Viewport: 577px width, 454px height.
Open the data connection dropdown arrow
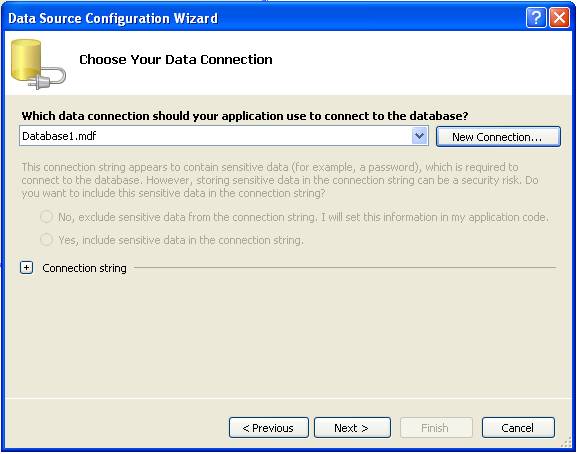(419, 136)
